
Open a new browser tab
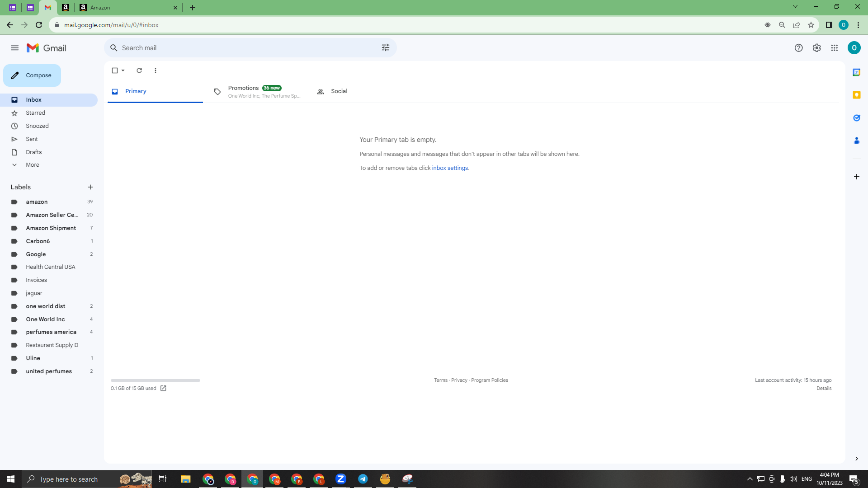(x=193, y=8)
